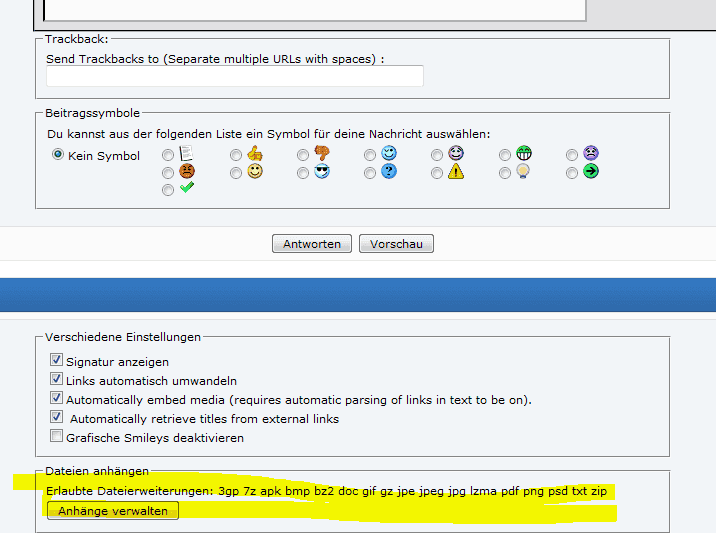Click the Beitragssymbole group heading

93,113
